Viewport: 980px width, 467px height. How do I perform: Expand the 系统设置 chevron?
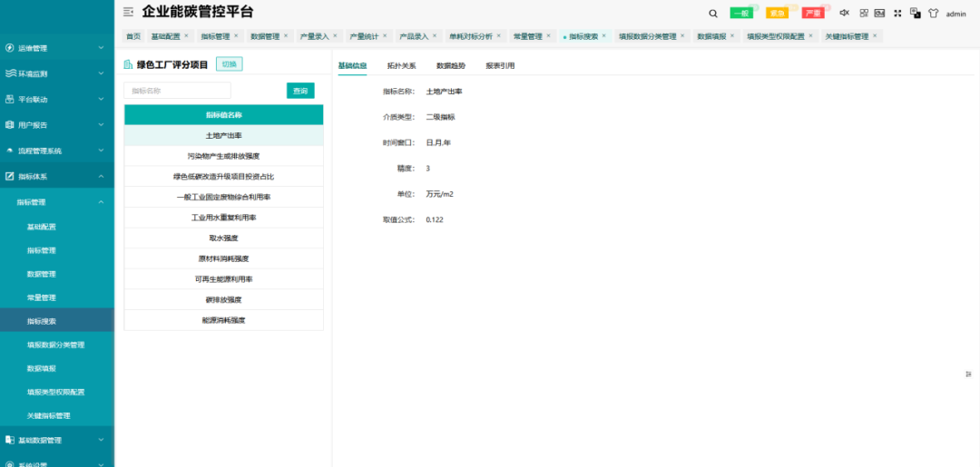(102, 464)
